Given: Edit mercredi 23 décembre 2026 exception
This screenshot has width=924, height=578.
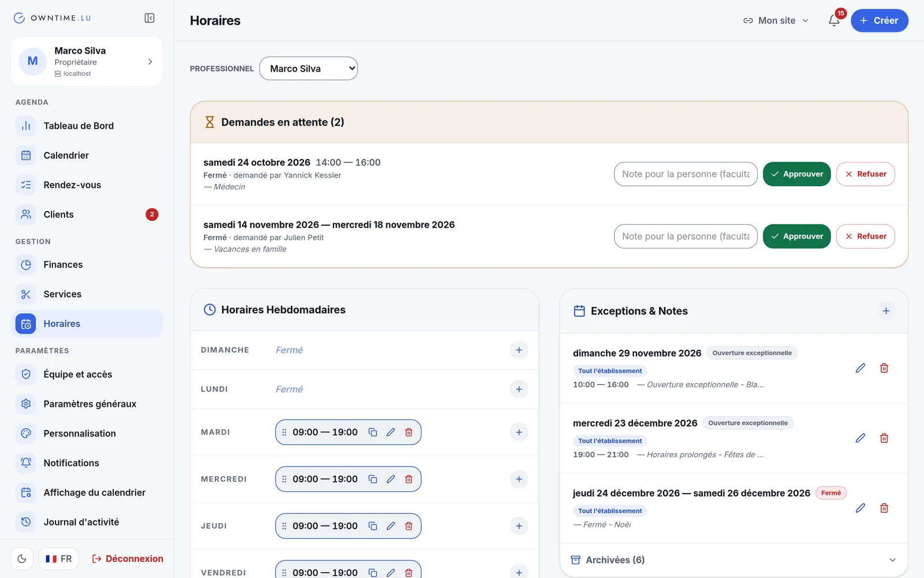Looking at the screenshot, I should (x=860, y=438).
